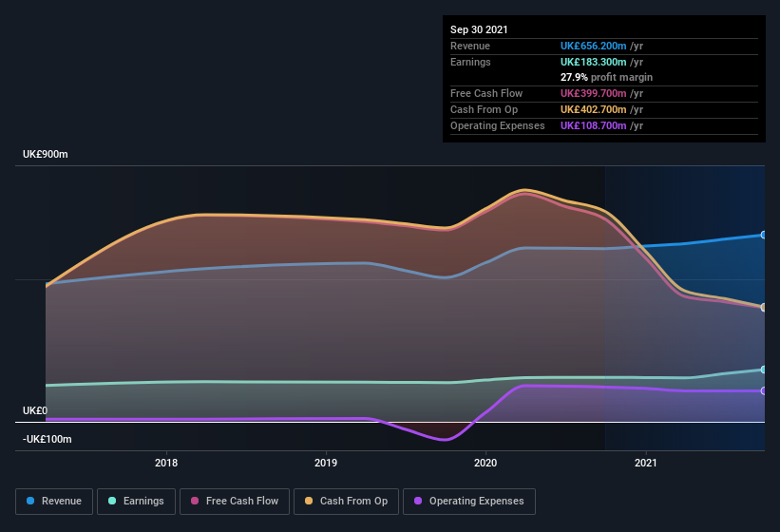780x532 pixels.
Task: Click the Sep 30 2021 tooltip date
Action: [479, 29]
